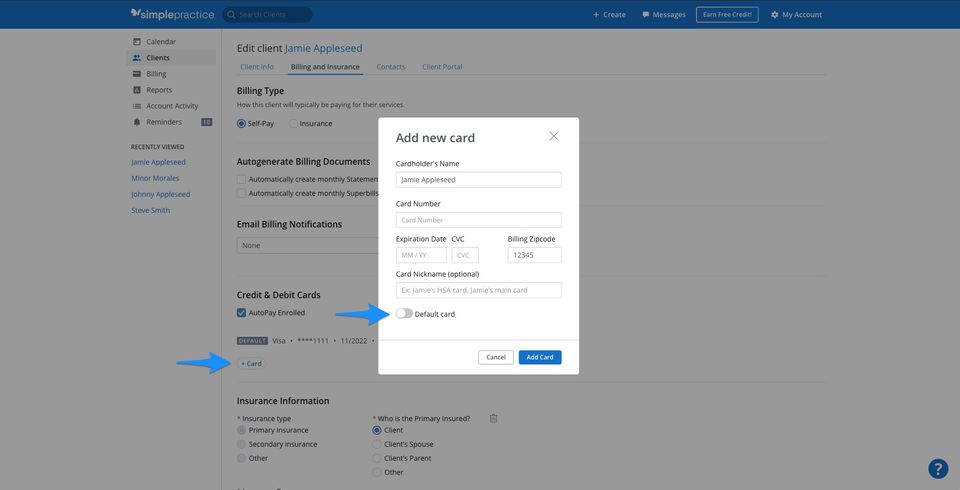Image resolution: width=960 pixels, height=490 pixels.
Task: Close the Add new card dialog
Action: tap(554, 136)
